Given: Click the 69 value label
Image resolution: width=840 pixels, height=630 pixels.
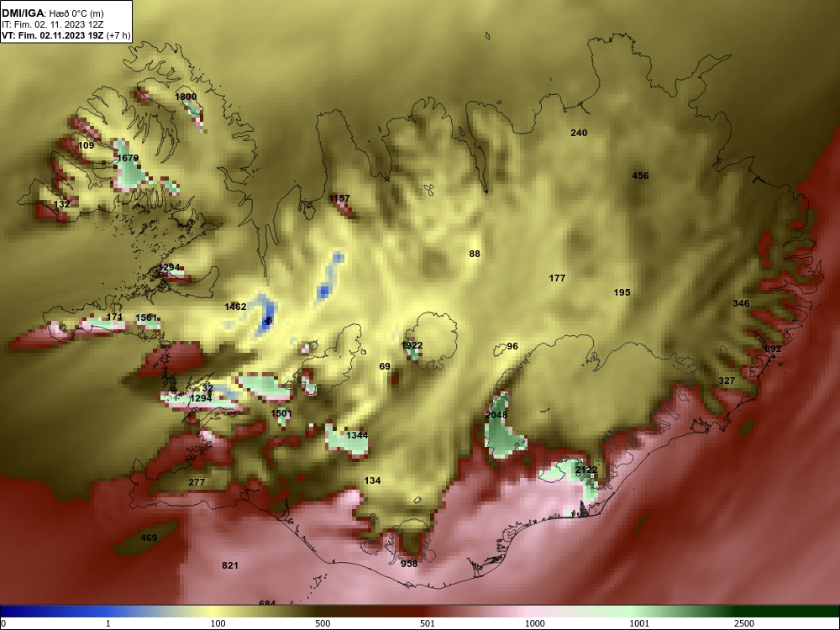Looking at the screenshot, I should pos(385,367).
